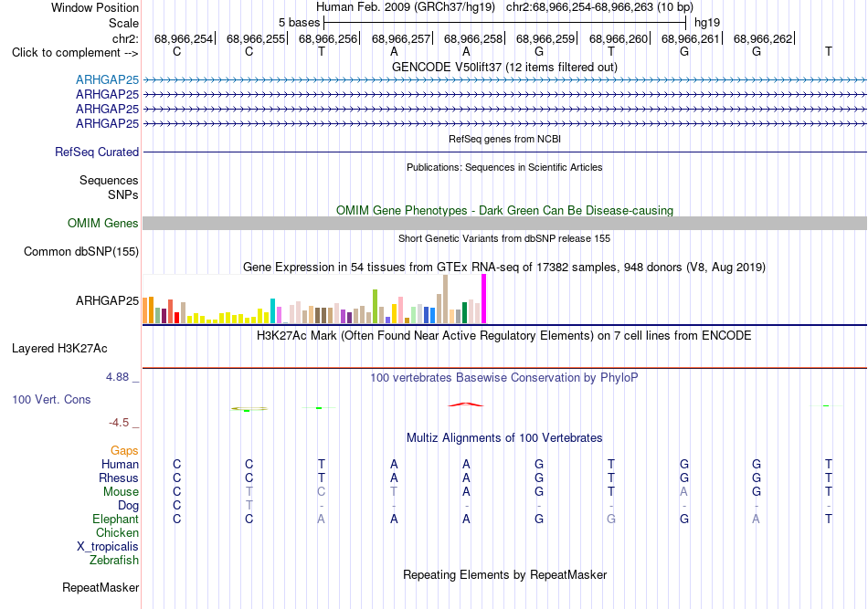The height and width of the screenshot is (609, 868).
Task: Click the 4.88 upper scale value
Action: [x=117, y=377]
